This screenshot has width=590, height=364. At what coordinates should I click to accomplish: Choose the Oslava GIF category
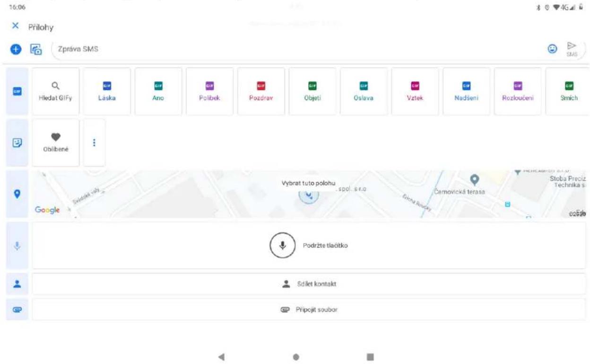tap(364, 91)
